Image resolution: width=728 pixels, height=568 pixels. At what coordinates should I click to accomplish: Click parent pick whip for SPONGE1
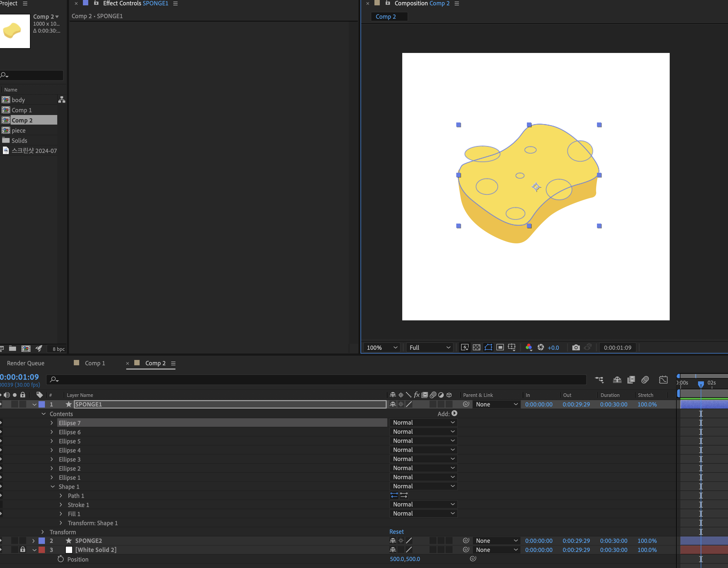[466, 404]
